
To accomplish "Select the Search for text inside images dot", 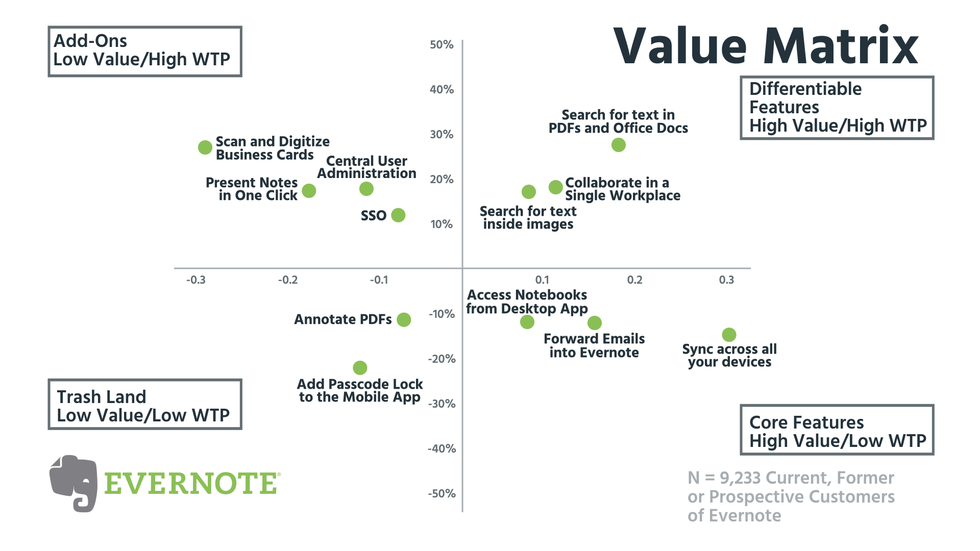I will point(529,192).
